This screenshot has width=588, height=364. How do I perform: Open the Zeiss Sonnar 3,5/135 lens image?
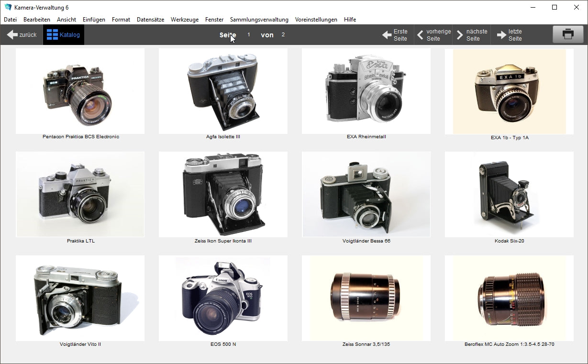[366, 298]
